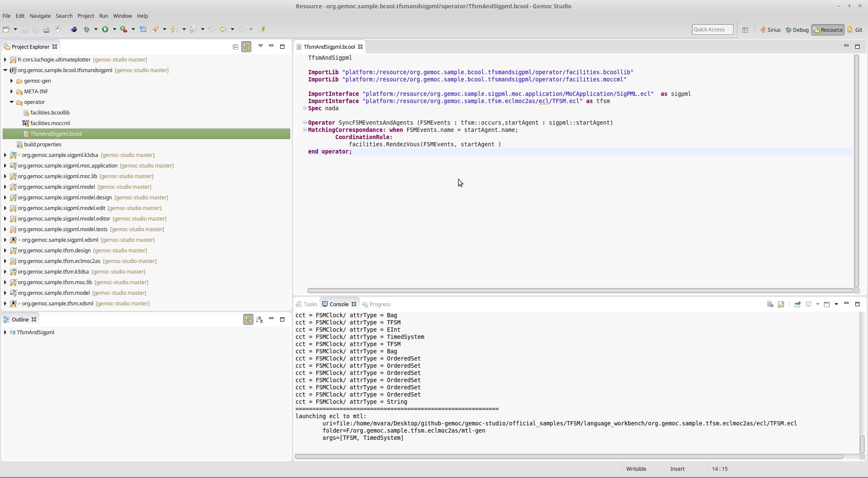
Task: Switch to the Sirius perspective
Action: [770, 30]
